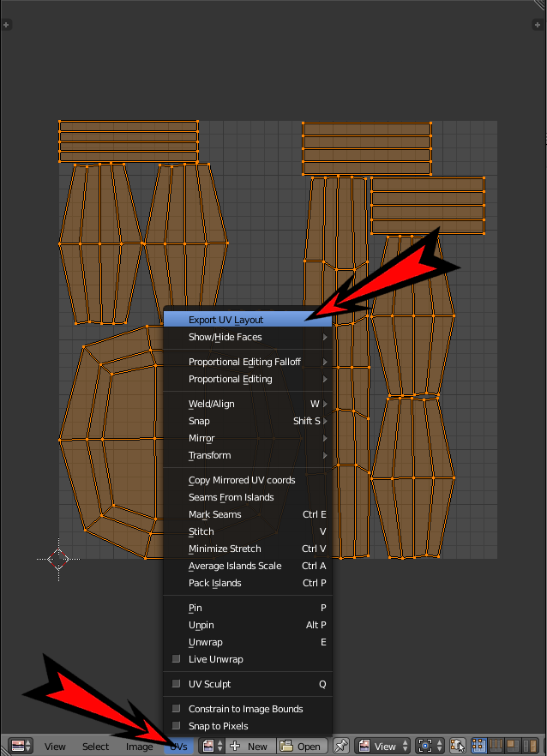The width and height of the screenshot is (547, 756).
Task: Open the Mirror submenu
Action: tap(248, 438)
